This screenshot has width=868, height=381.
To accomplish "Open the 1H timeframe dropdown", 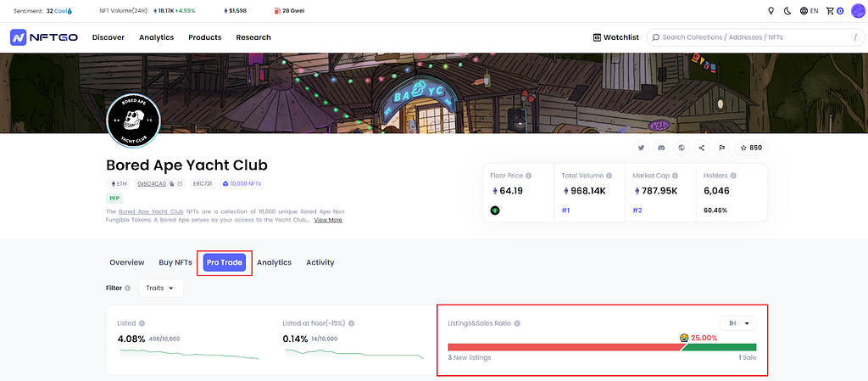I will [738, 323].
